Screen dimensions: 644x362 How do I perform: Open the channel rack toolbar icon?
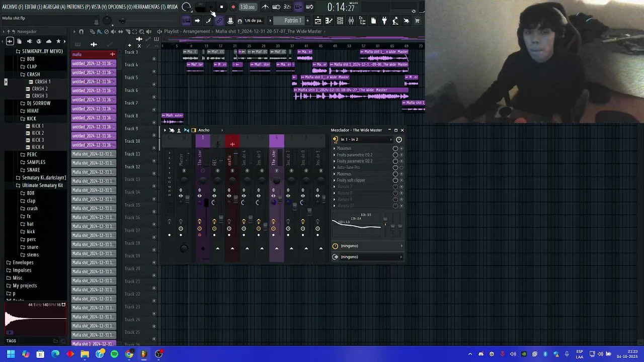click(340, 21)
